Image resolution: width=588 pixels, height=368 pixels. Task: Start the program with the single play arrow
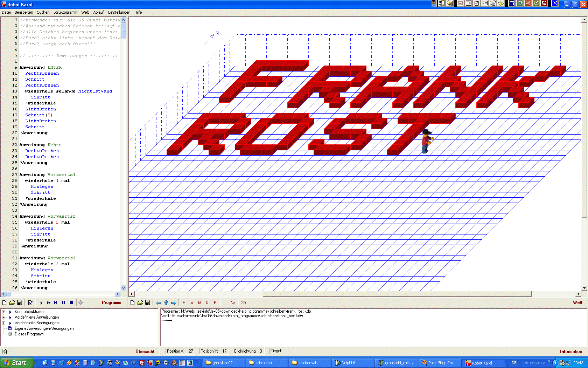[41, 302]
